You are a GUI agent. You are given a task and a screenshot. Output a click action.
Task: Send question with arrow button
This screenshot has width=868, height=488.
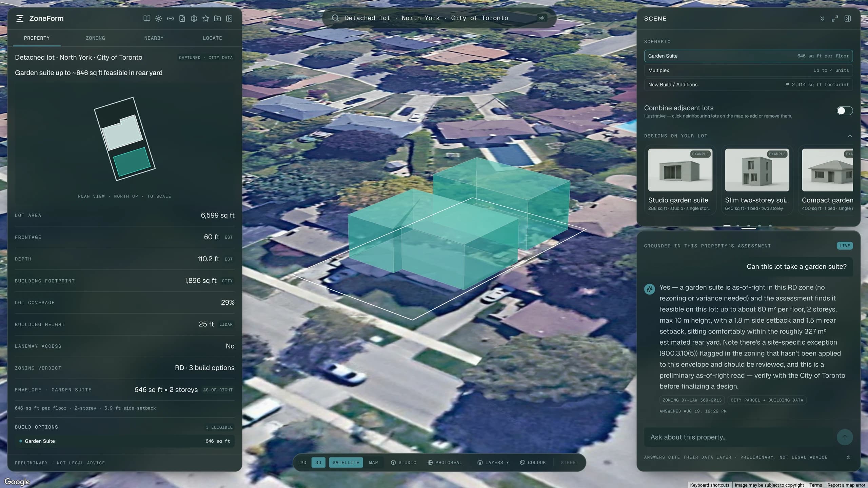pos(845,437)
